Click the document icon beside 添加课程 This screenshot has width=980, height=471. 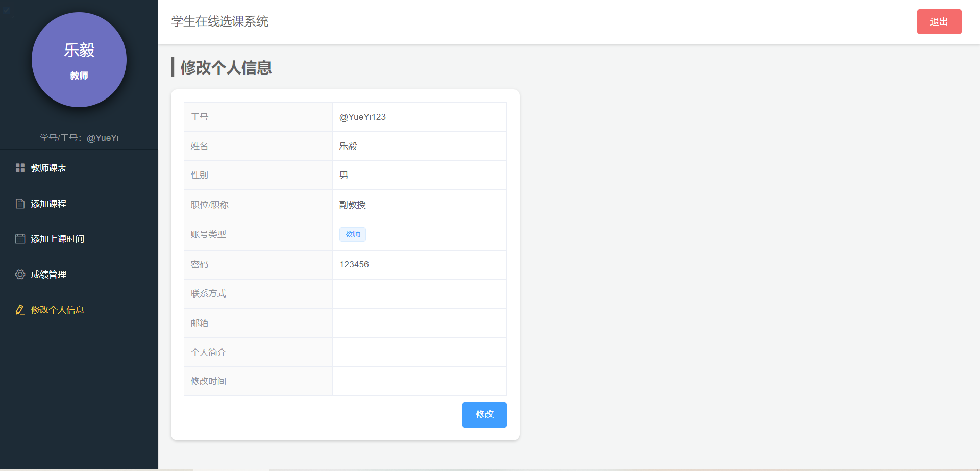point(20,204)
